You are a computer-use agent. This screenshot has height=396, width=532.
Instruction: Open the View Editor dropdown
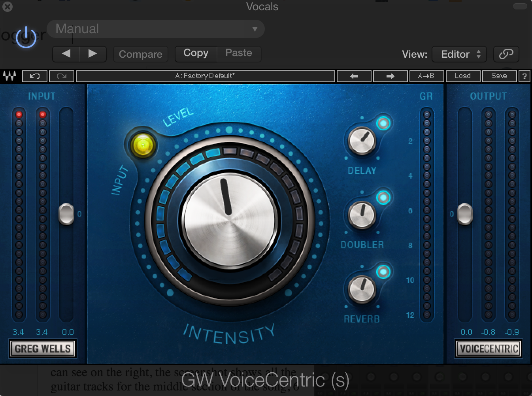(459, 54)
